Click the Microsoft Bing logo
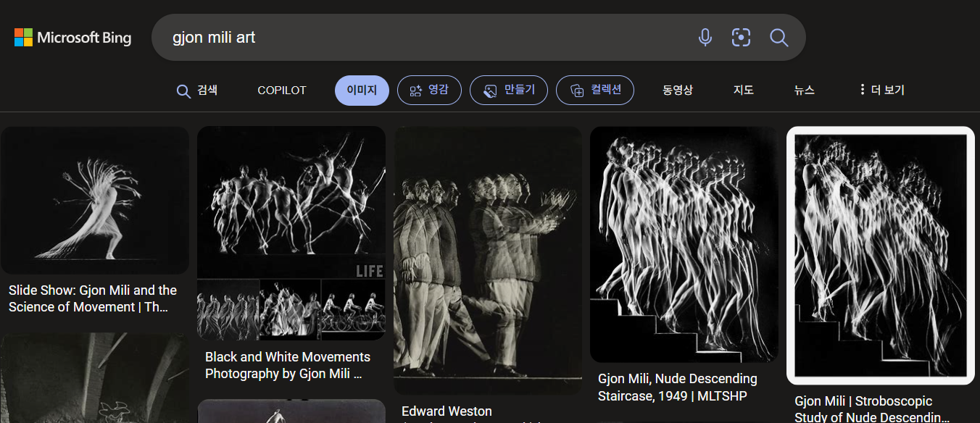This screenshot has height=423, width=980. [72, 38]
